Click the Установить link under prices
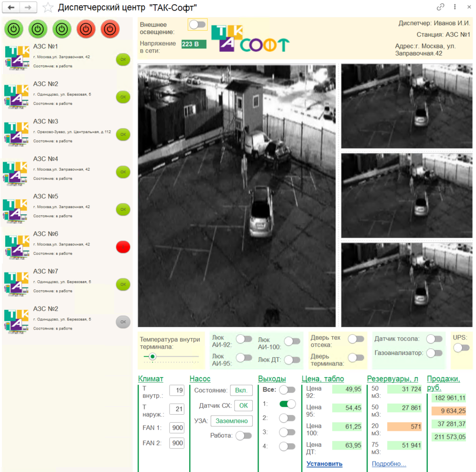The image size is (476, 472). [x=325, y=464]
